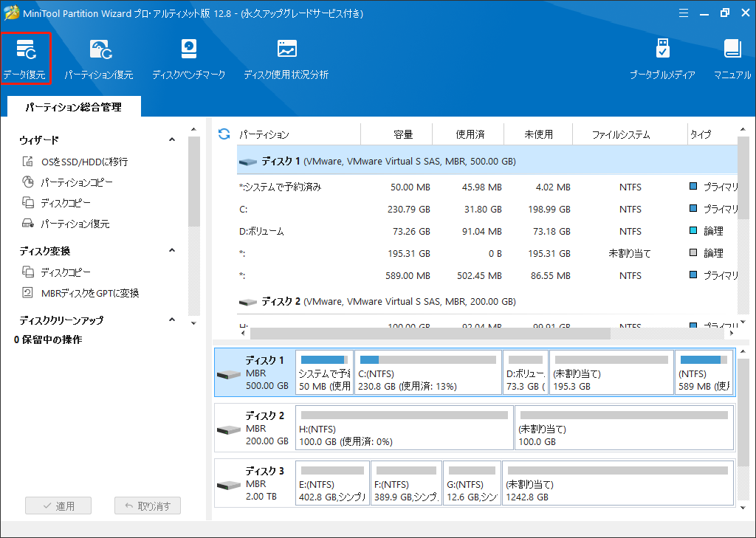Select the ディスク 2 drive icon in the disk map

pos(229,430)
